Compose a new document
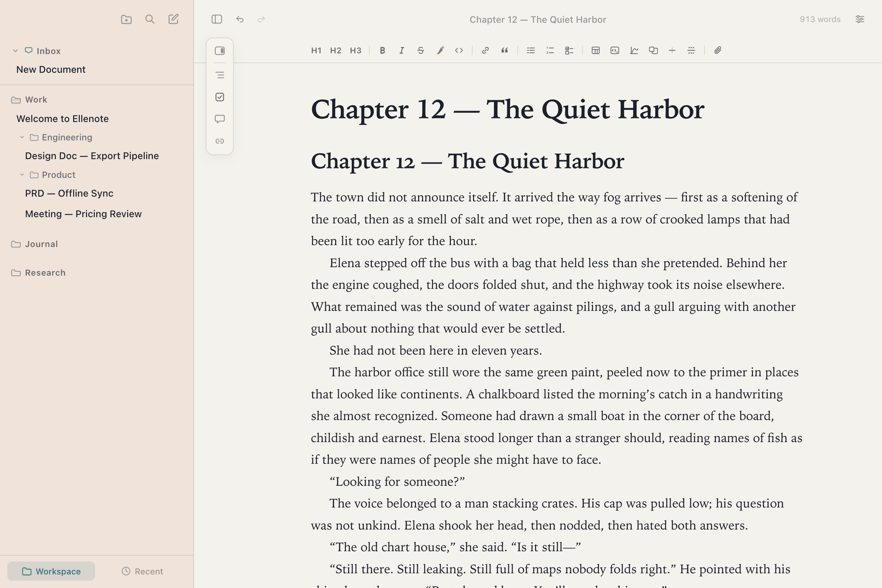This screenshot has height=588, width=882. click(x=173, y=19)
